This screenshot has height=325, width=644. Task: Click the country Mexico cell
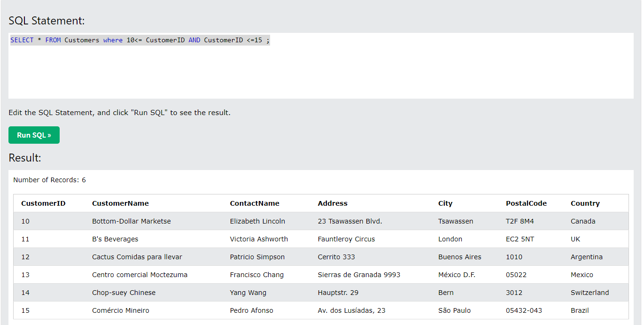coord(582,275)
